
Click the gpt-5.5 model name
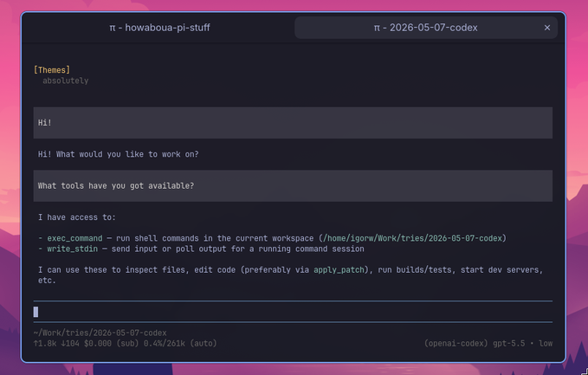[x=509, y=344]
